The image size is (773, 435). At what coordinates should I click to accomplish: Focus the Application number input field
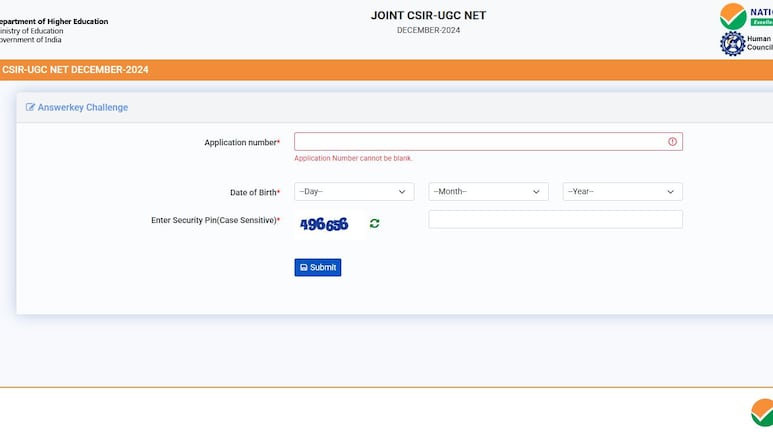click(488, 142)
